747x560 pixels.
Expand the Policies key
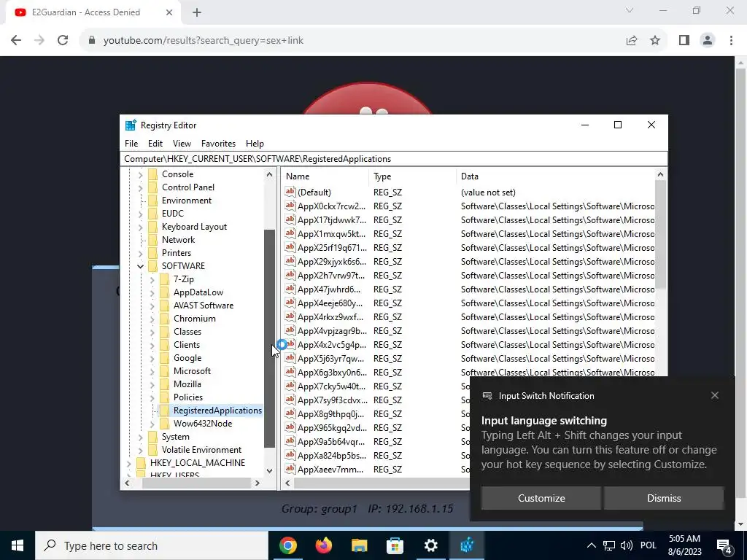coord(152,397)
